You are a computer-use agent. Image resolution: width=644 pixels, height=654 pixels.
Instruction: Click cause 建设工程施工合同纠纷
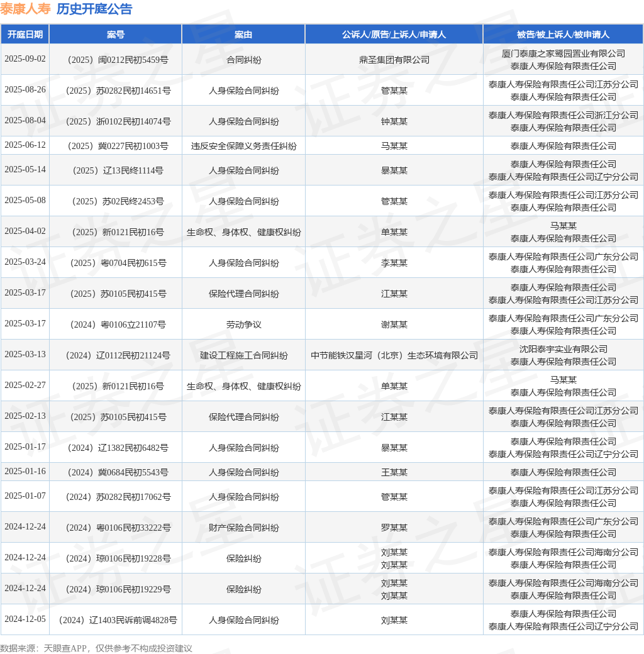[243, 356]
